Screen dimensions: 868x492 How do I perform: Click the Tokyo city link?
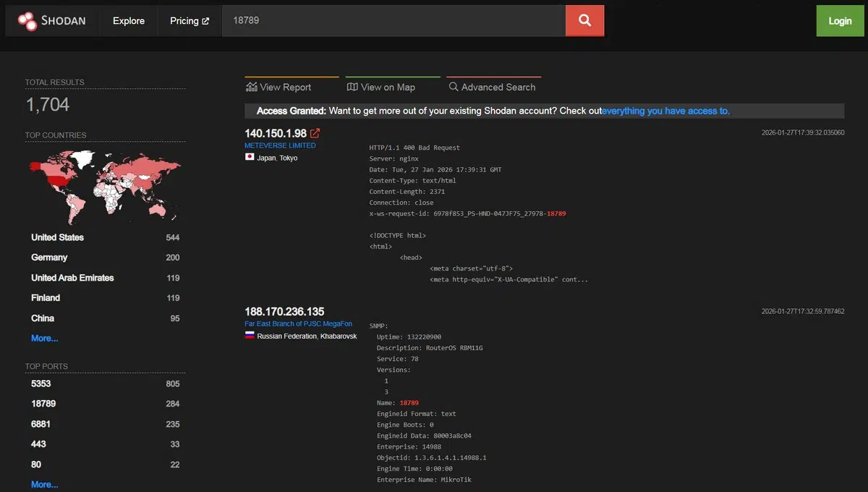[288, 158]
